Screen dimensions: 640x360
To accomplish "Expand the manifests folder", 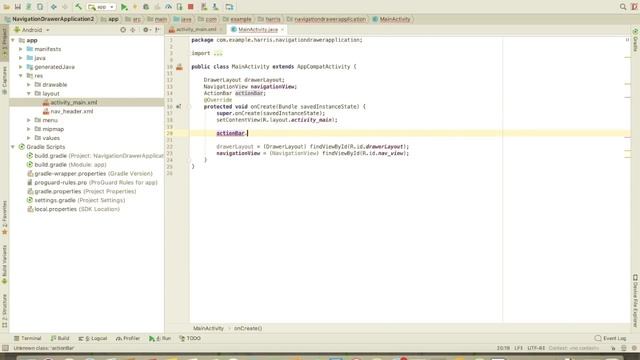I will [21, 49].
